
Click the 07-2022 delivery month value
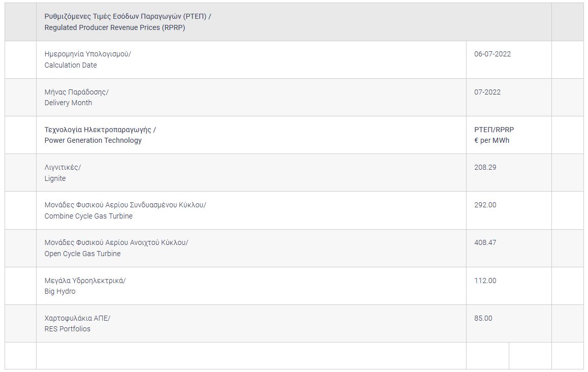click(x=487, y=92)
